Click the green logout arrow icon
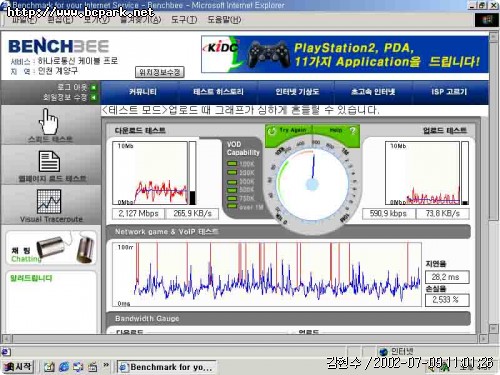The width and height of the screenshot is (500, 375). tap(94, 87)
